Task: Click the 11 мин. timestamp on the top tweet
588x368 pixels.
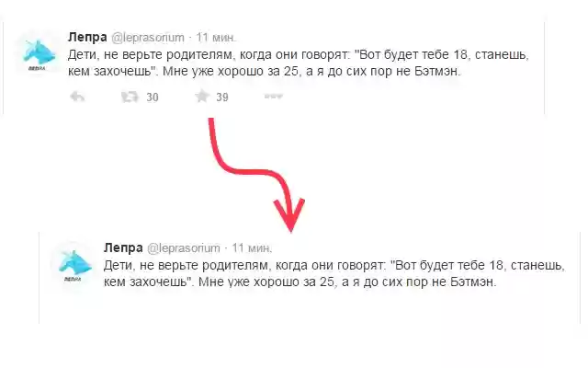Action: point(216,38)
